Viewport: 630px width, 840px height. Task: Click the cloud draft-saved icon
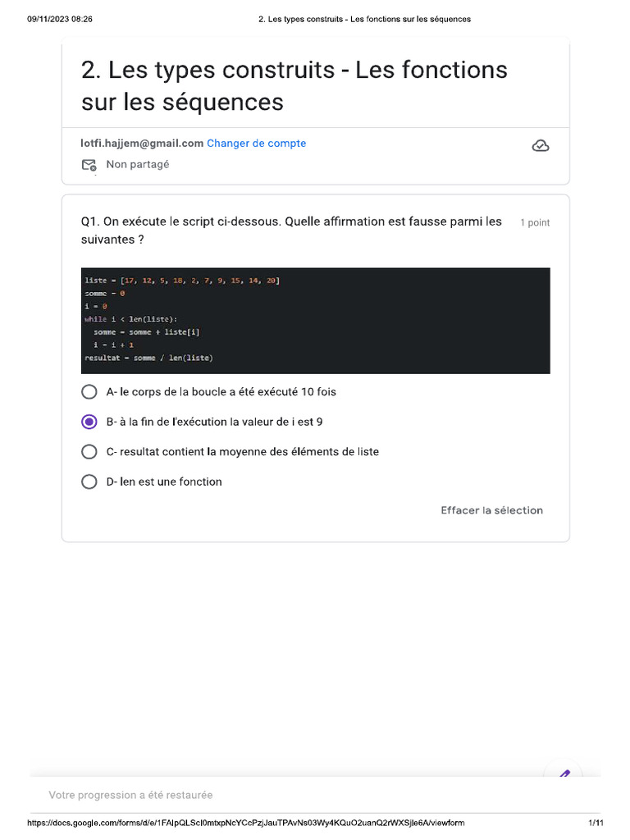[x=541, y=146]
